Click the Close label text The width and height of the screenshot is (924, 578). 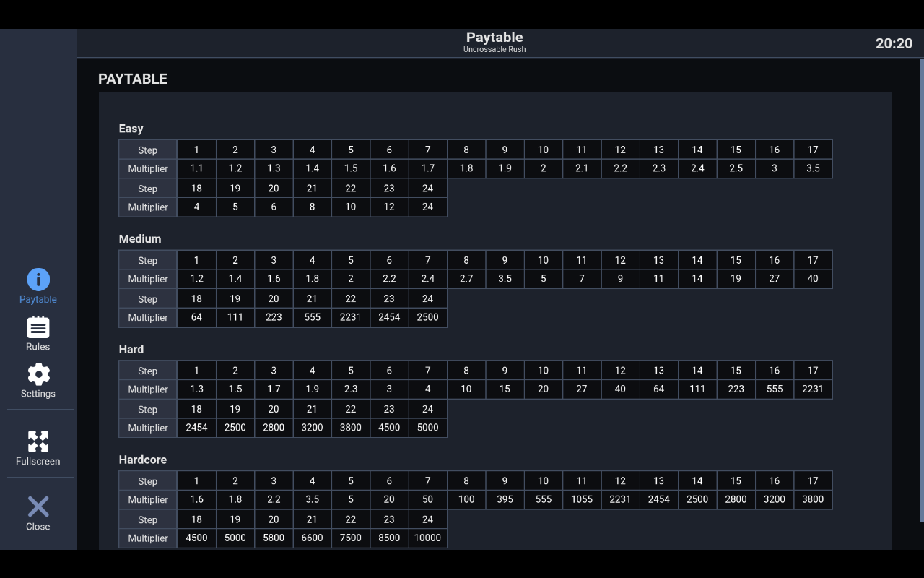(38, 527)
